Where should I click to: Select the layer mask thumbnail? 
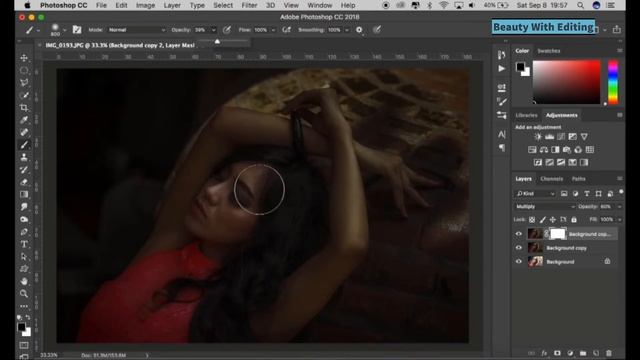point(558,234)
